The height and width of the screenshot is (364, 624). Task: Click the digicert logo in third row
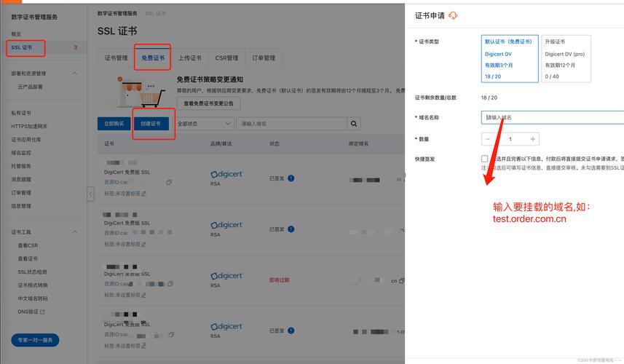pyautogui.click(x=226, y=276)
